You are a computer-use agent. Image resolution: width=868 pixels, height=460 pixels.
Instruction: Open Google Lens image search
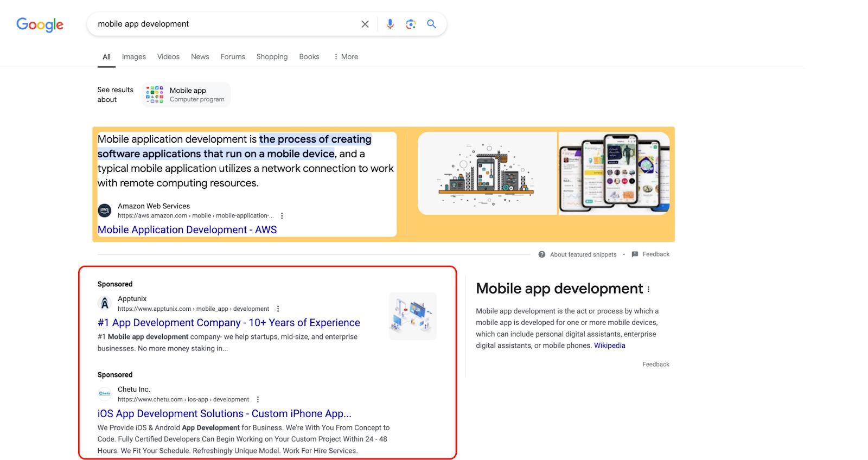pyautogui.click(x=411, y=24)
